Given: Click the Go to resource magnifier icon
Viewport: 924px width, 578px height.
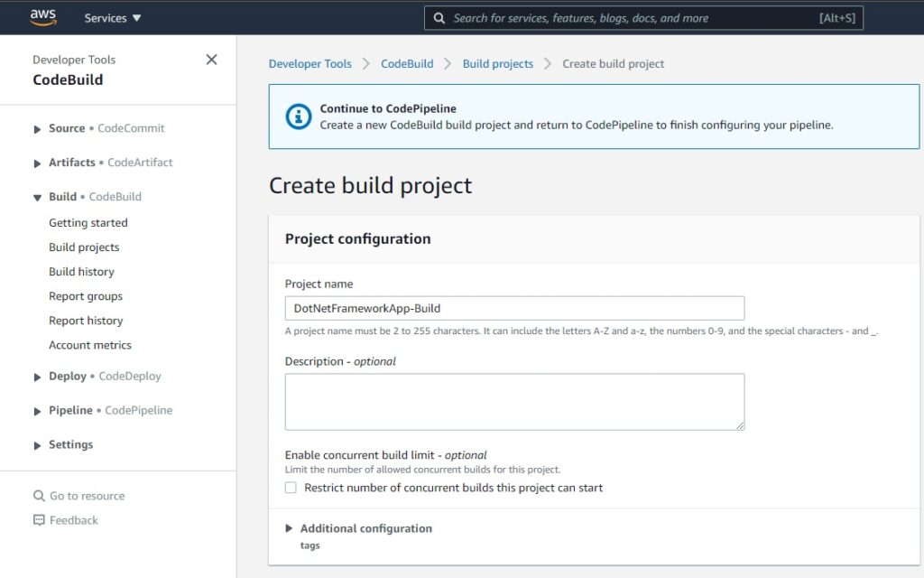Looking at the screenshot, I should [40, 495].
